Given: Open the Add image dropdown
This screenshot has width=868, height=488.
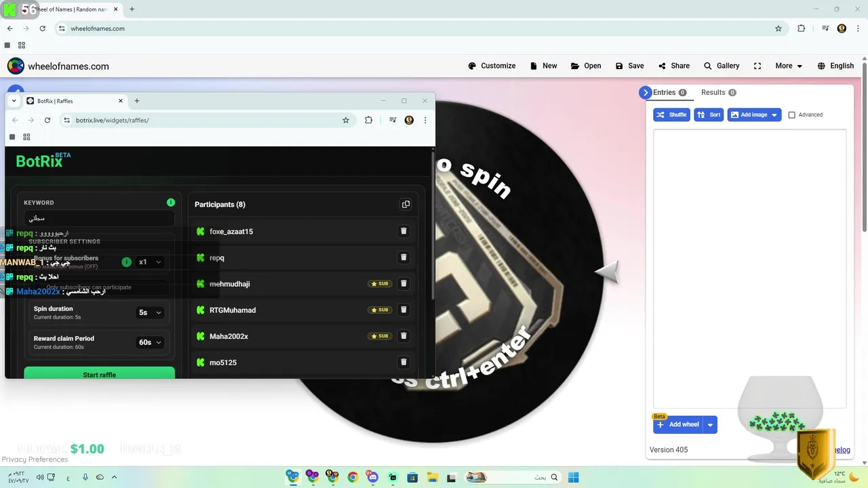Looking at the screenshot, I should 754,115.
